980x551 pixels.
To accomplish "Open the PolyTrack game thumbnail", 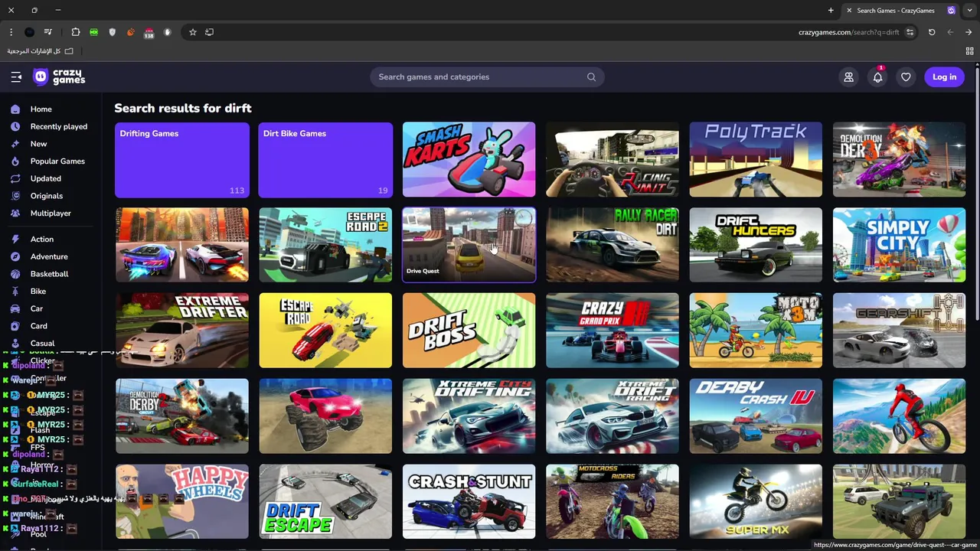I will click(756, 160).
